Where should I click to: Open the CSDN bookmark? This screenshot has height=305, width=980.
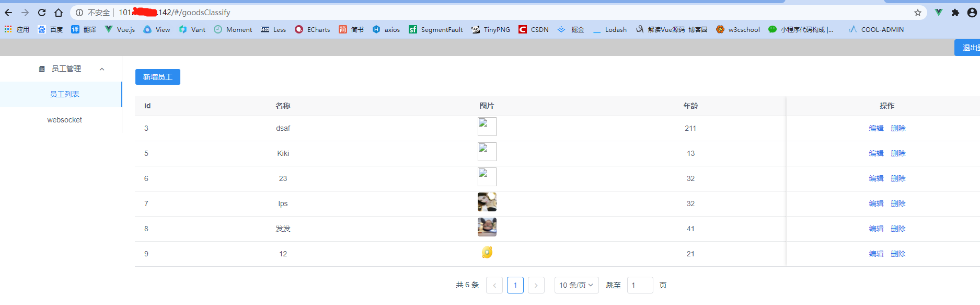[x=534, y=29]
